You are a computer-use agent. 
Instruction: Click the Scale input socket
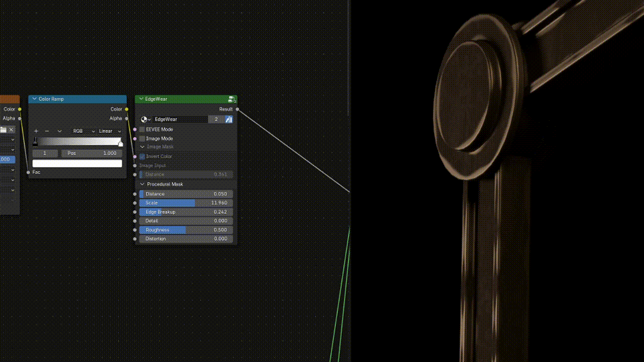pos(135,203)
